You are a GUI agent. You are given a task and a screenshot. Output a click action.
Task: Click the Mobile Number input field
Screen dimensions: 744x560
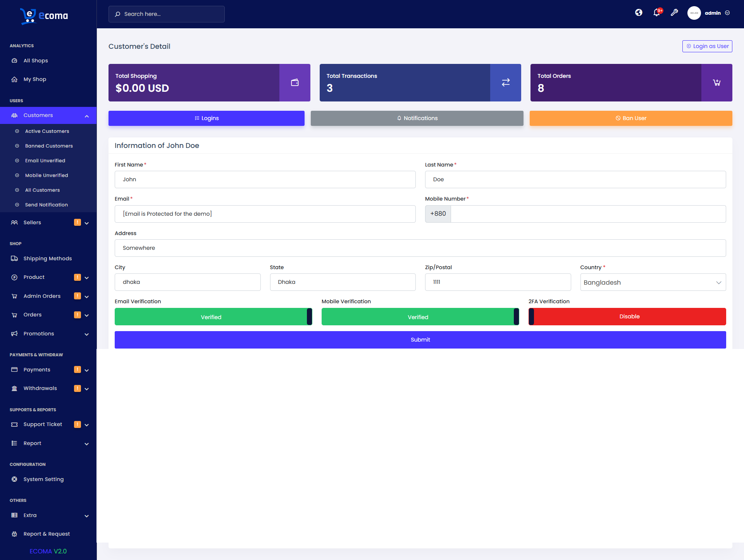click(588, 214)
